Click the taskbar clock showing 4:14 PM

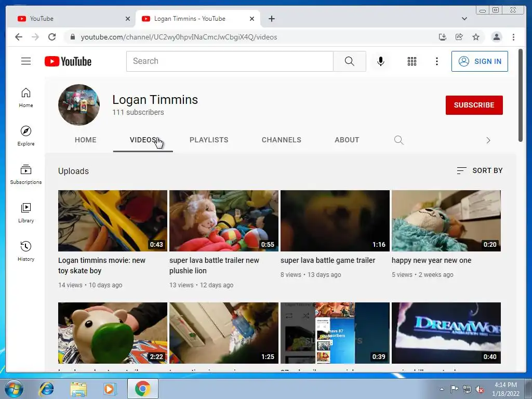(x=506, y=389)
